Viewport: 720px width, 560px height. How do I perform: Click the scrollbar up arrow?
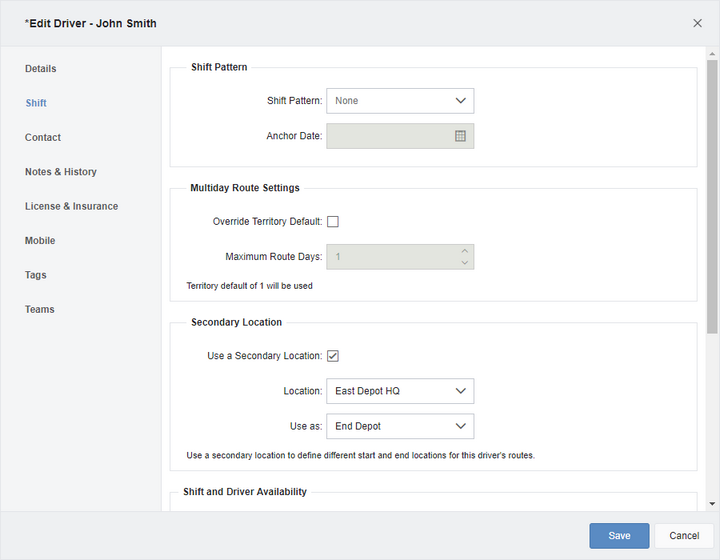712,54
